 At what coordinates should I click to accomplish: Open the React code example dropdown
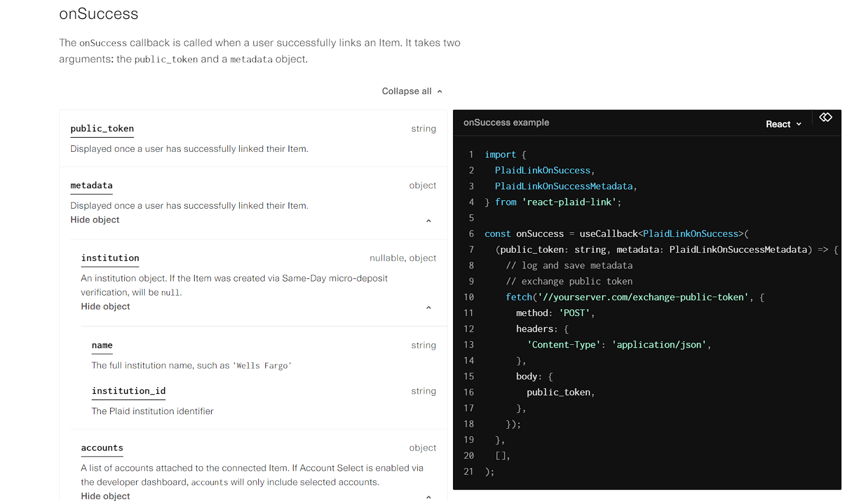coord(783,124)
